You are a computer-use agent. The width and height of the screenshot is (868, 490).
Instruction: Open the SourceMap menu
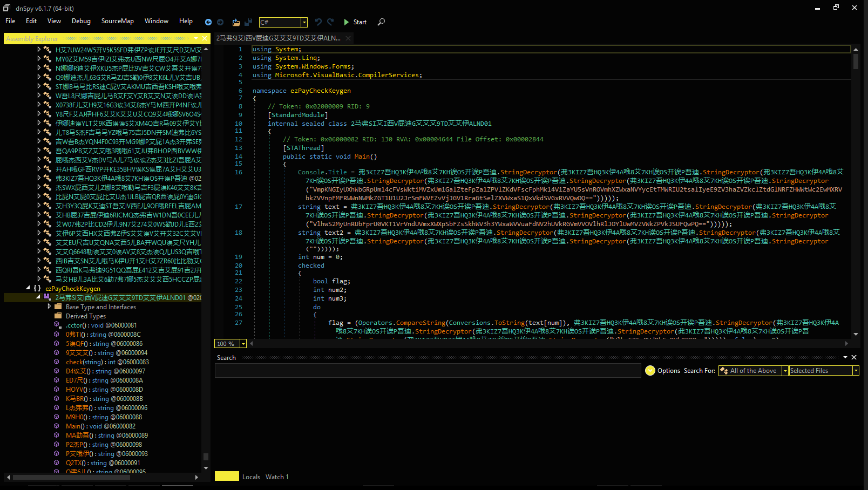[x=117, y=21]
